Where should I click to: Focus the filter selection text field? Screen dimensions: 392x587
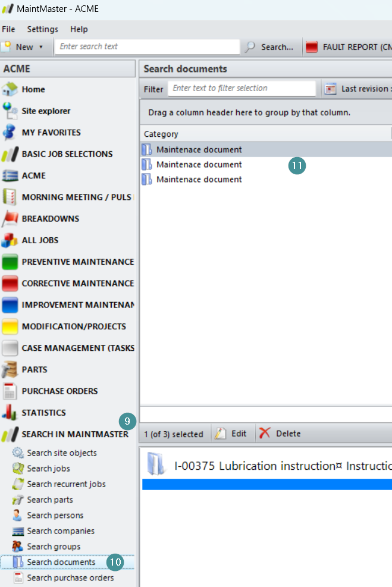[x=242, y=89]
